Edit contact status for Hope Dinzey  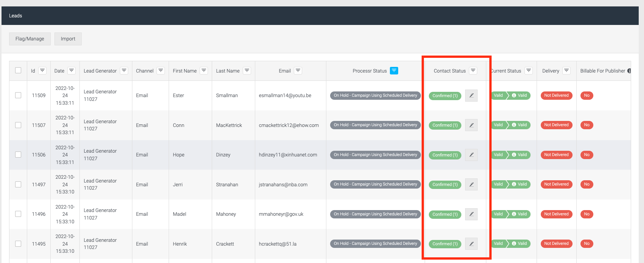pyautogui.click(x=471, y=155)
